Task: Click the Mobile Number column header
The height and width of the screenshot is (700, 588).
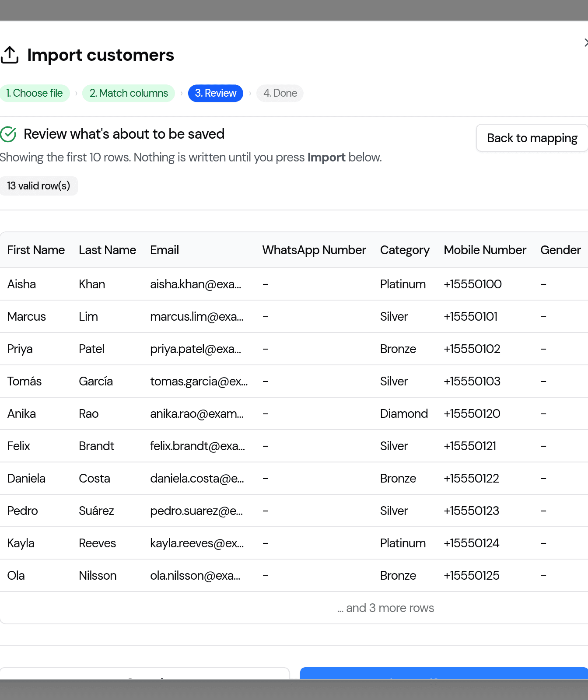Action: 485,250
